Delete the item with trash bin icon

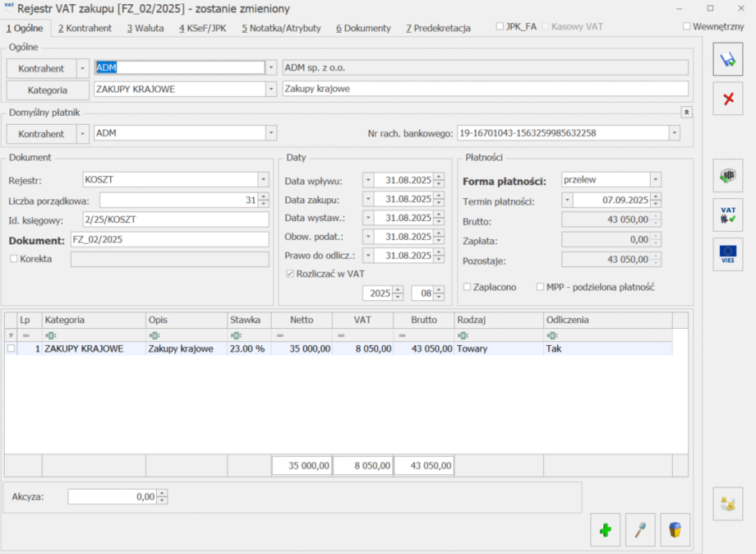(x=675, y=529)
